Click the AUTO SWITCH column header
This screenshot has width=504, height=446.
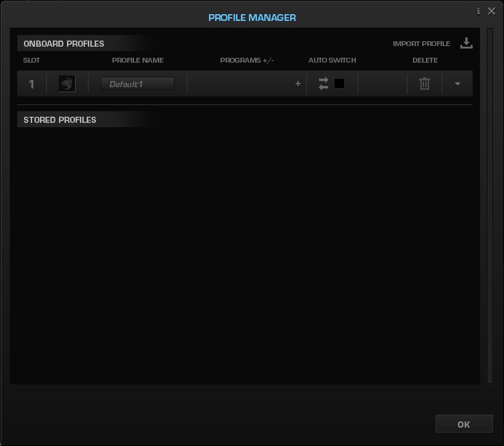(x=332, y=60)
